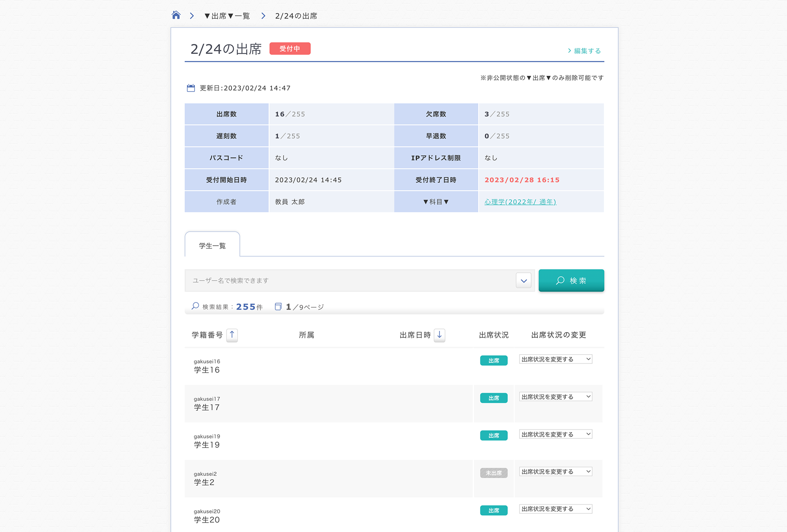
Task: Focus the user name search field
Action: click(x=349, y=280)
